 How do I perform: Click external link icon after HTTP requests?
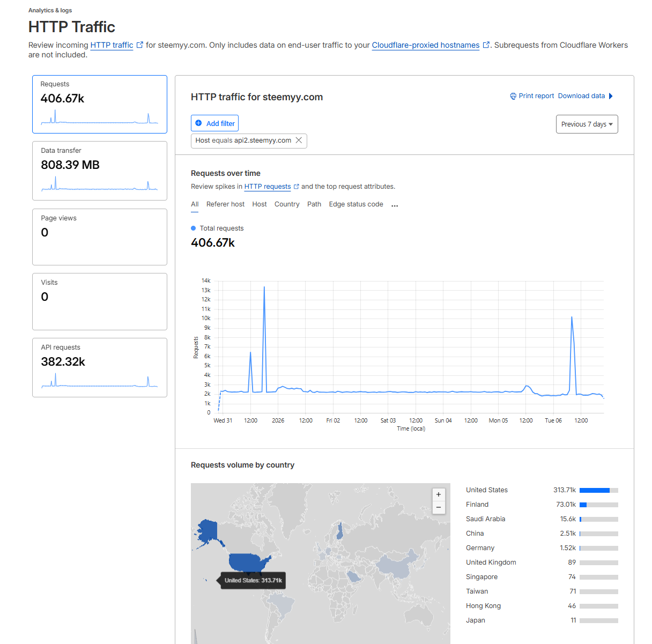tap(297, 187)
